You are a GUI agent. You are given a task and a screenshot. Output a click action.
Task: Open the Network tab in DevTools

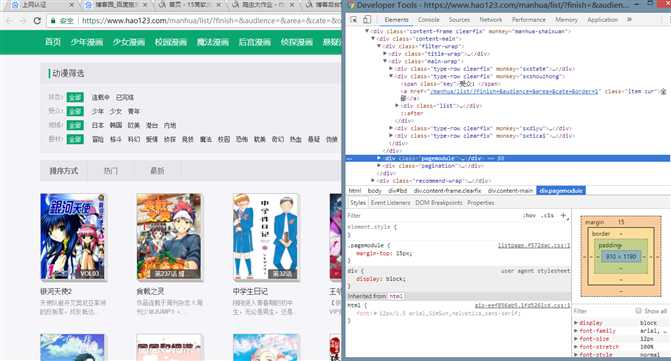pyautogui.click(x=490, y=20)
